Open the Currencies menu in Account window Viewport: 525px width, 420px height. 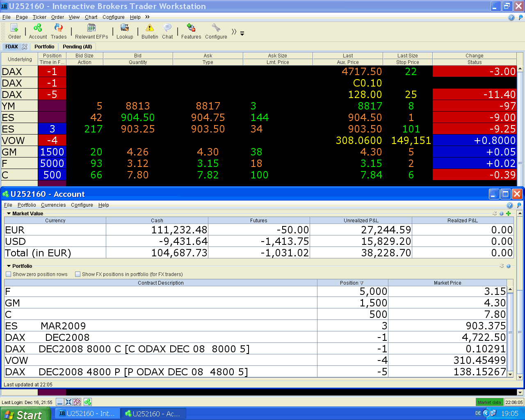pos(53,205)
